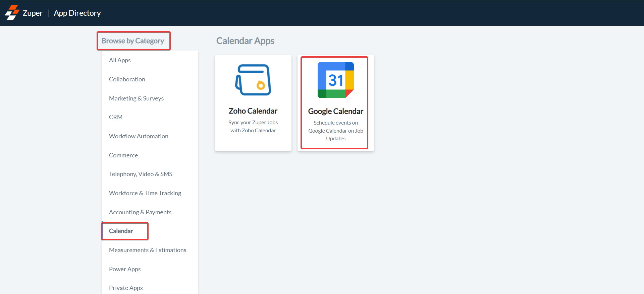The height and width of the screenshot is (294, 644).
Task: Click the Browse by Category heading
Action: pos(133,41)
